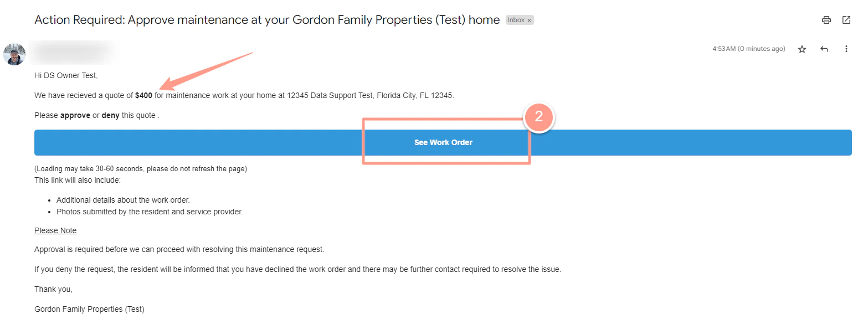The width and height of the screenshot is (868, 324).
Task: Reply to the email with the arrow icon
Action: (824, 49)
